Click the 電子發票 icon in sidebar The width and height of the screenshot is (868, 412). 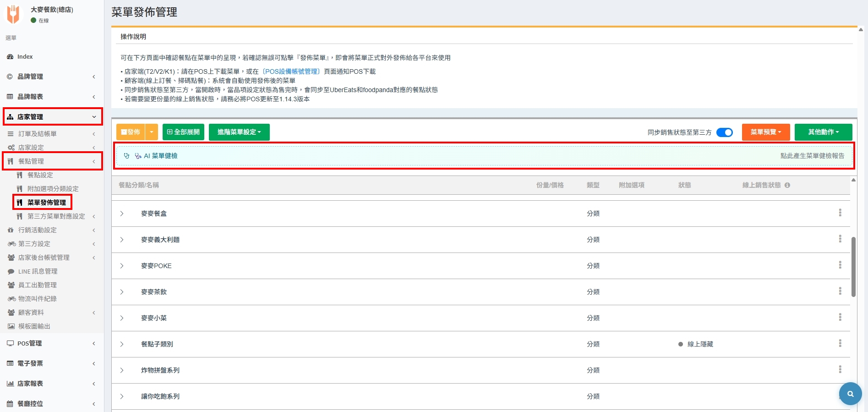pos(10,363)
